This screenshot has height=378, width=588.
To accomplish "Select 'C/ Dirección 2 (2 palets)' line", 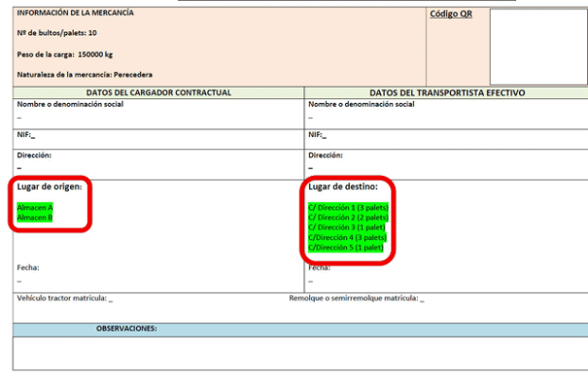I will 349,217.
